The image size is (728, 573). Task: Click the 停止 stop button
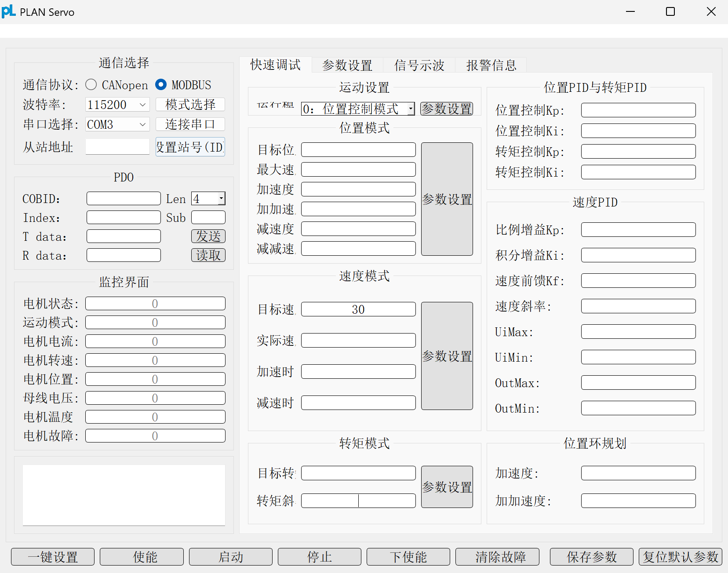click(x=320, y=557)
